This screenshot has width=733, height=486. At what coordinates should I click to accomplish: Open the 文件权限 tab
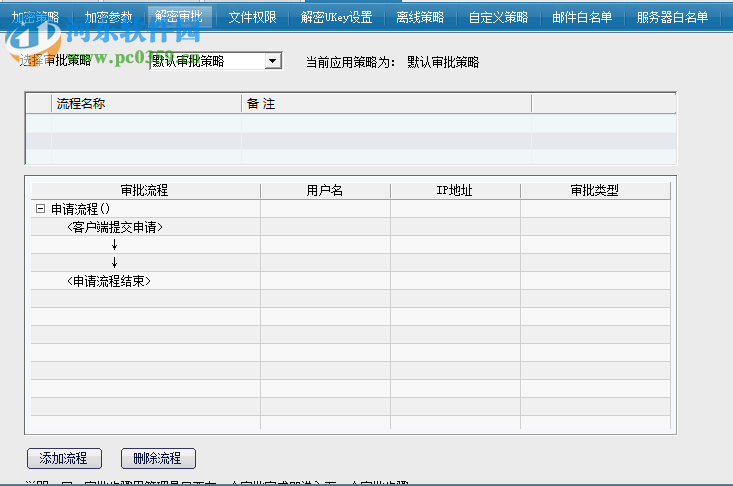(x=252, y=17)
